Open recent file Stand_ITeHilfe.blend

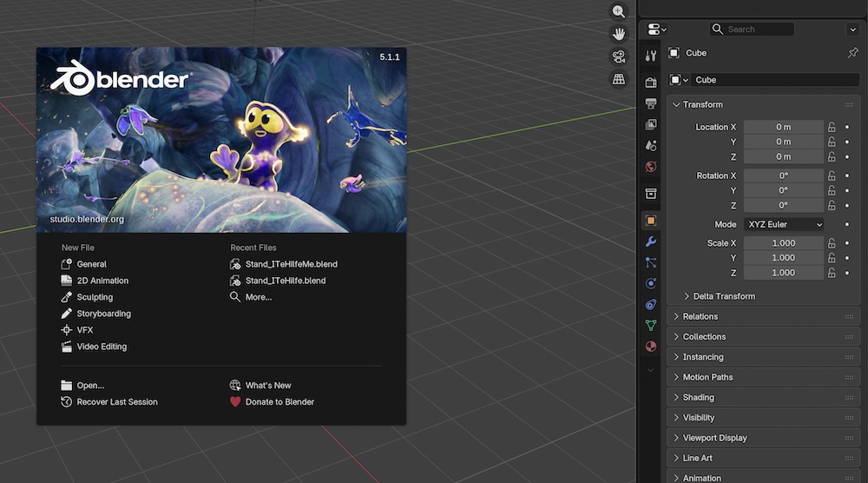[278, 281]
